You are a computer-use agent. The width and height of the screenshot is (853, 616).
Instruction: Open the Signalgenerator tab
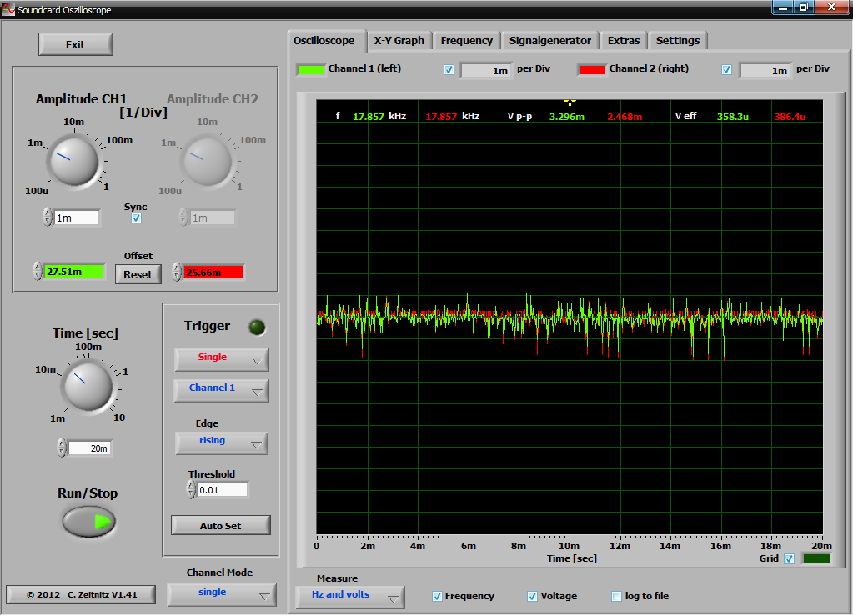[550, 41]
